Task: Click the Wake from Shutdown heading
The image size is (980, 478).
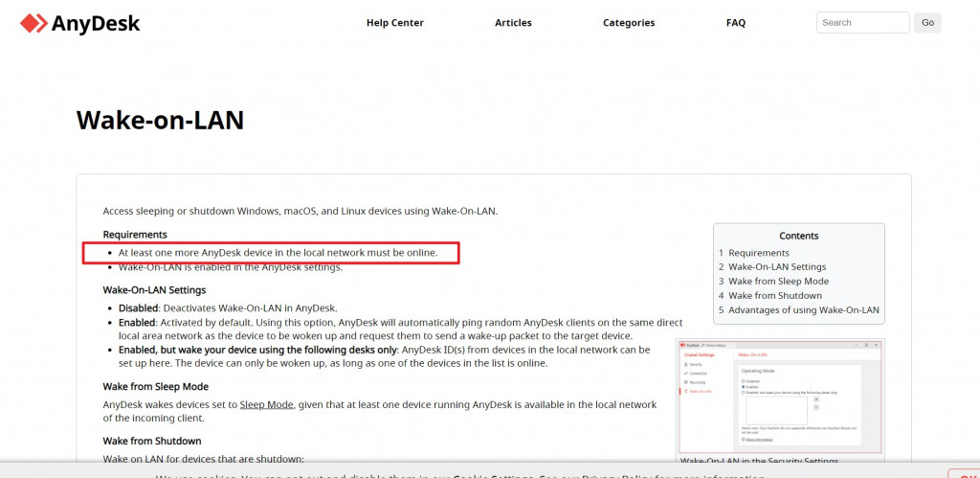Action: [152, 441]
